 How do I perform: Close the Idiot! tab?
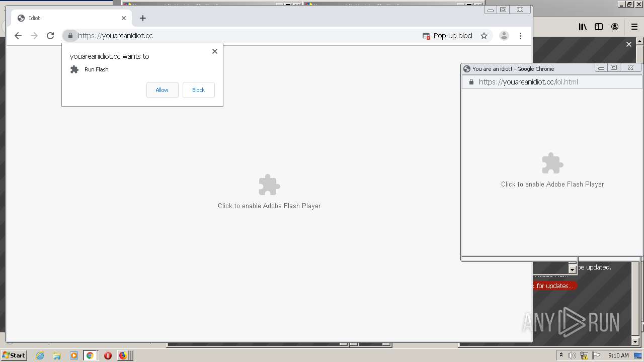tap(124, 18)
